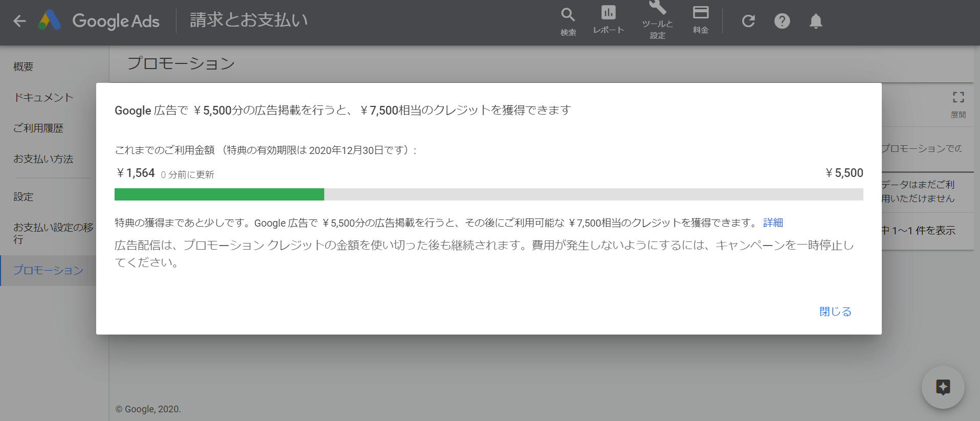Open the Reports (レポート) icon
Image resolution: width=980 pixels, height=421 pixels.
click(x=608, y=19)
